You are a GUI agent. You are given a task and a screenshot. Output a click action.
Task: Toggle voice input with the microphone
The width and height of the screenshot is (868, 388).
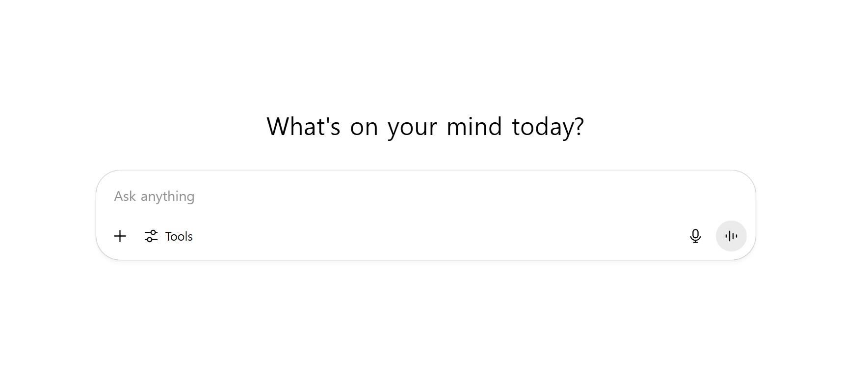(695, 236)
